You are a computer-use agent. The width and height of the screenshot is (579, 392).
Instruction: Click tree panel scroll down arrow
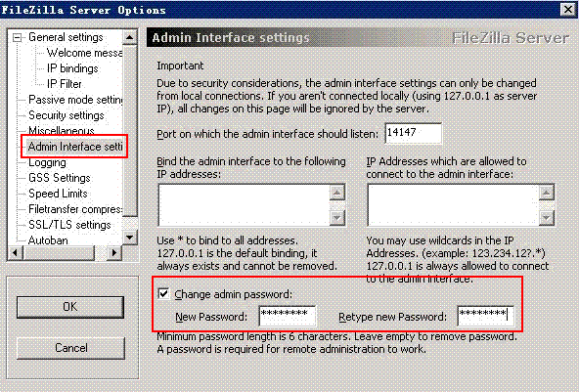(x=130, y=238)
